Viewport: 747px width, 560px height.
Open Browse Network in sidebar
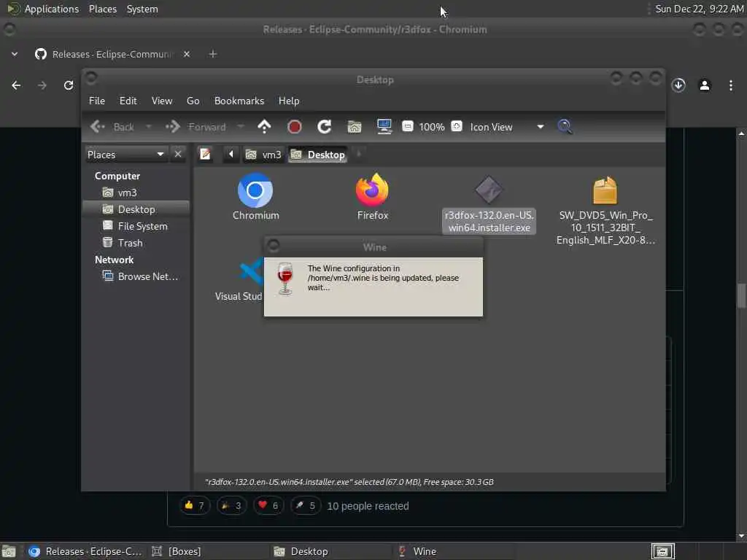click(x=136, y=276)
